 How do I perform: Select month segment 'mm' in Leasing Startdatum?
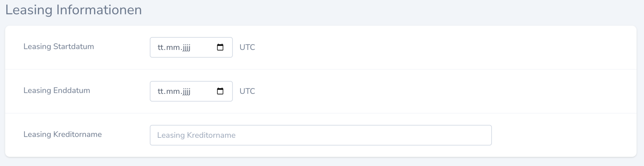click(173, 47)
